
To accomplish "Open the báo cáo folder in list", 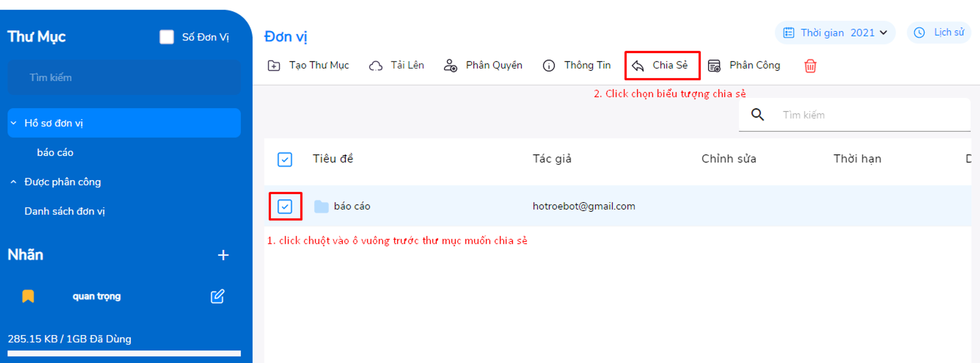I will tap(352, 207).
